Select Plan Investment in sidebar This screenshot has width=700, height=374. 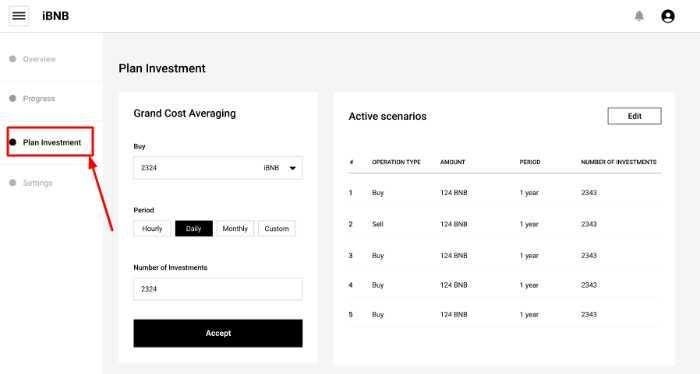52,142
